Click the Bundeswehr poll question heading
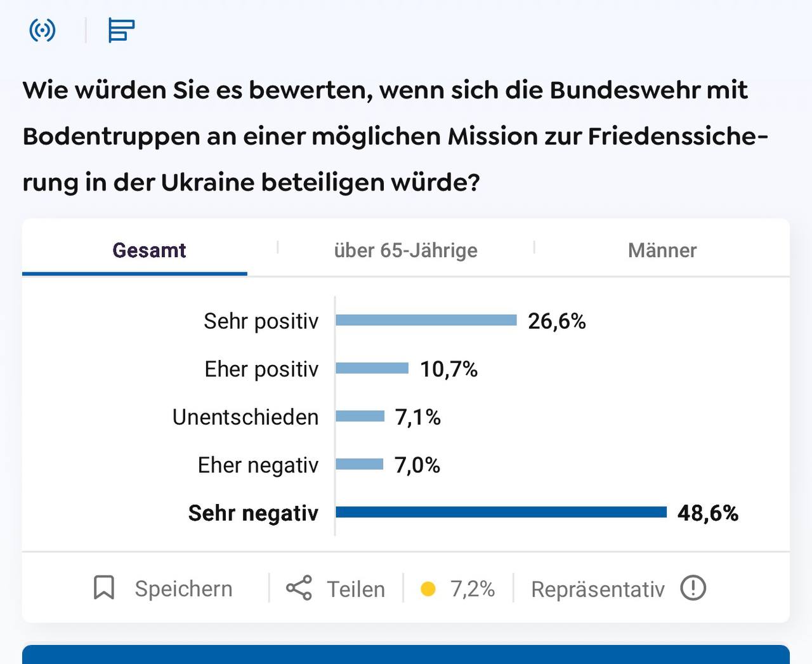812x664 pixels. pyautogui.click(x=395, y=136)
